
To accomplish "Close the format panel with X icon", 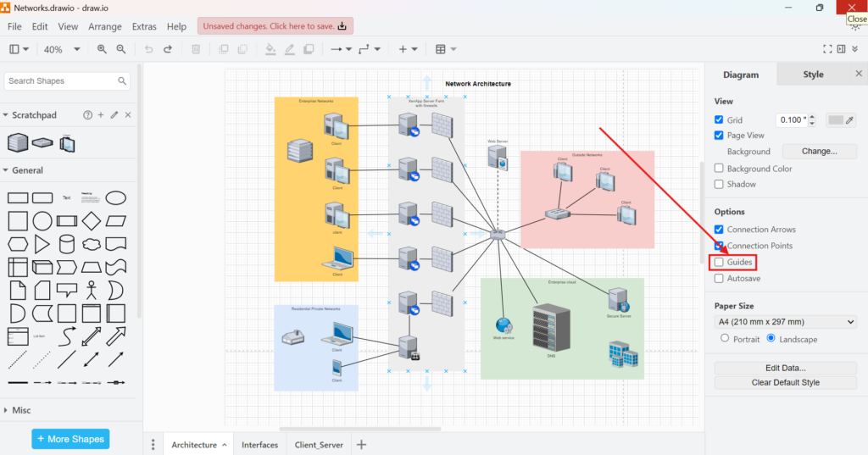I will pos(858,74).
